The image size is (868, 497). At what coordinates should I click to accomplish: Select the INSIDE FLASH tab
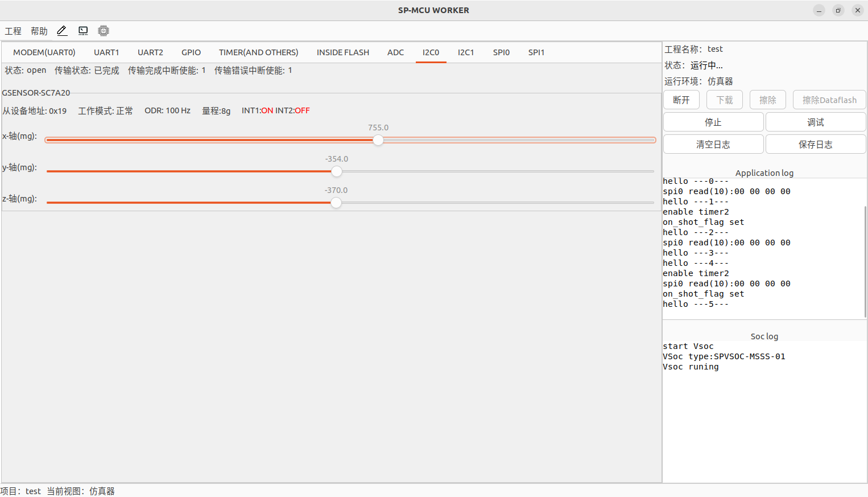pyautogui.click(x=342, y=52)
